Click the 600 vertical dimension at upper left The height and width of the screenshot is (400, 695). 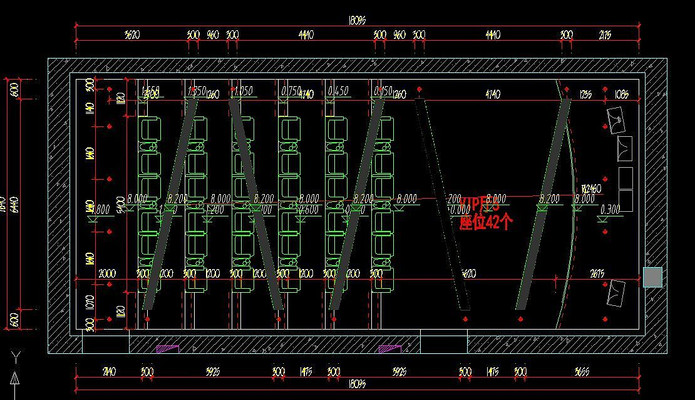click(14, 89)
